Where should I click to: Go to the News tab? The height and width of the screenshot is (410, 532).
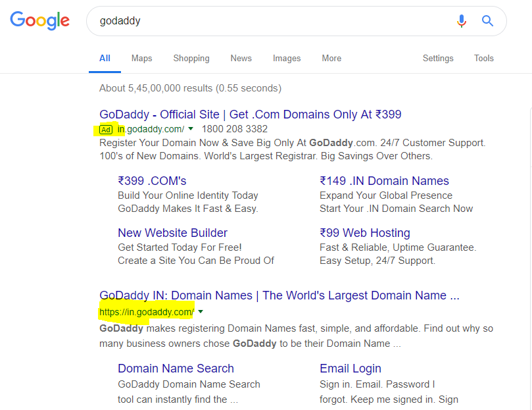(x=241, y=59)
